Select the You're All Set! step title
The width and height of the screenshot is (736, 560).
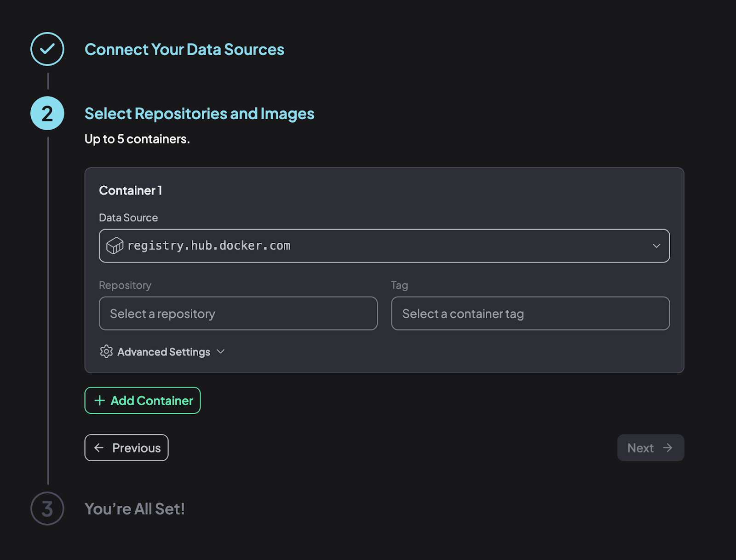tap(135, 509)
